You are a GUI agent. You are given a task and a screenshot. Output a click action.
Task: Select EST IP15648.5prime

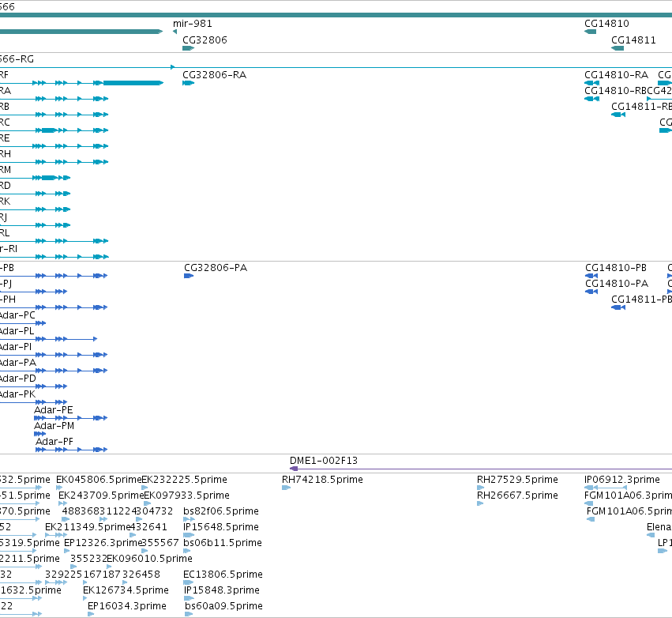coord(221,527)
